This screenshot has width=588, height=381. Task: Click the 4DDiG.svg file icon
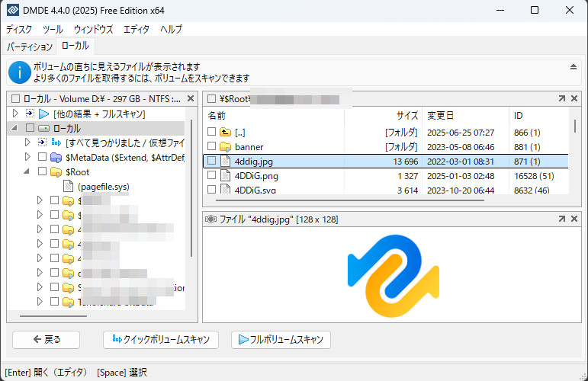tap(225, 188)
